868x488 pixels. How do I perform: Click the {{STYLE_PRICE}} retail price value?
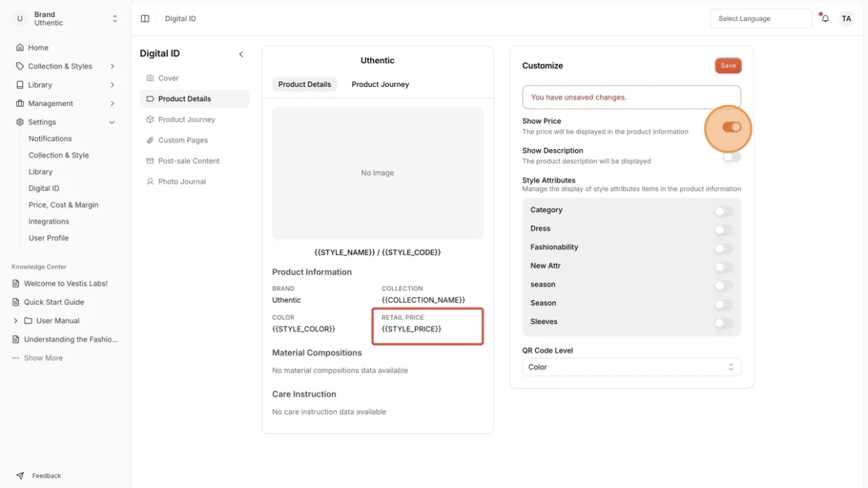point(412,329)
